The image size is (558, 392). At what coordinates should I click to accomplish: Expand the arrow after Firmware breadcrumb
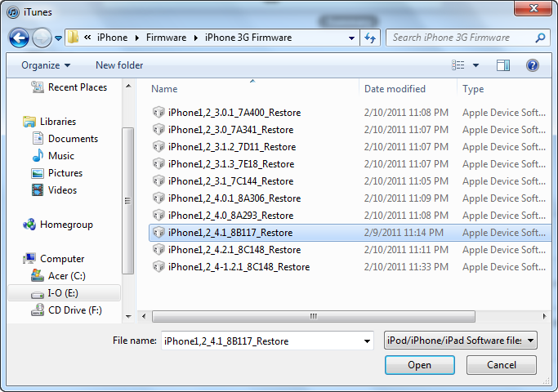point(196,38)
